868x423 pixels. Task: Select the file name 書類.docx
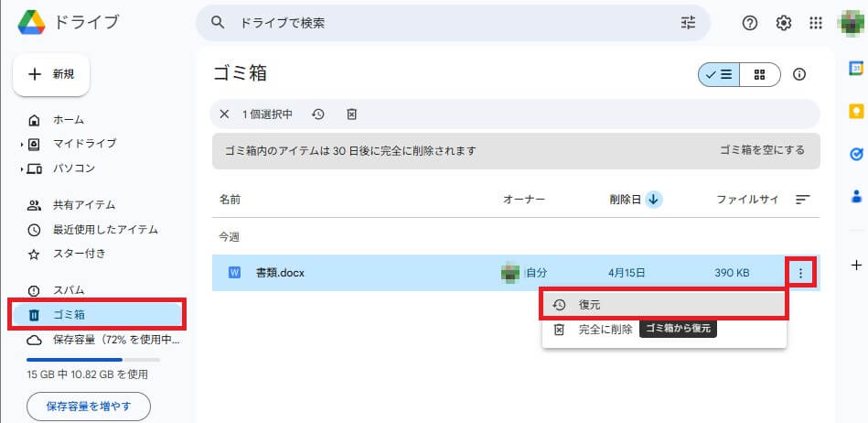tap(280, 273)
